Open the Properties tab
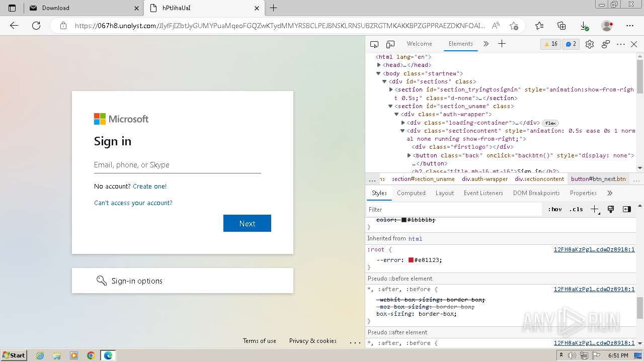The image size is (644, 362). click(x=583, y=193)
